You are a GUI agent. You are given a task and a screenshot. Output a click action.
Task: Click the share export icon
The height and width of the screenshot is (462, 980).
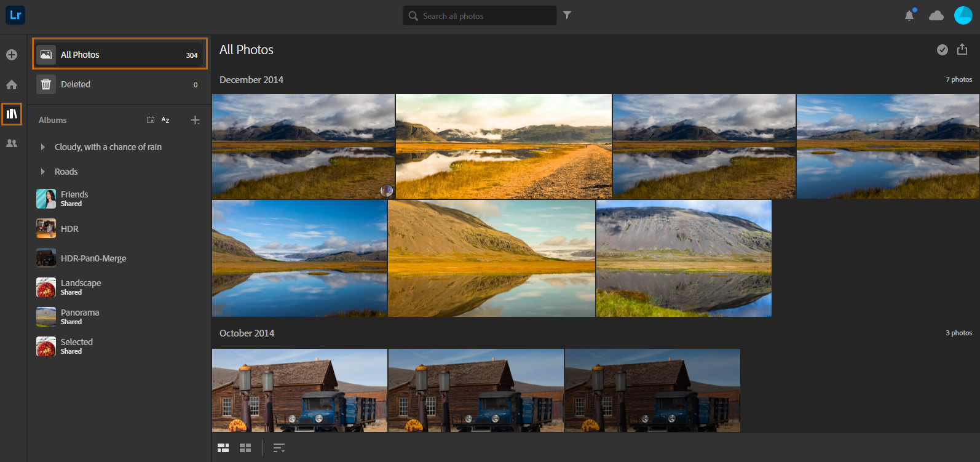[x=962, y=49]
